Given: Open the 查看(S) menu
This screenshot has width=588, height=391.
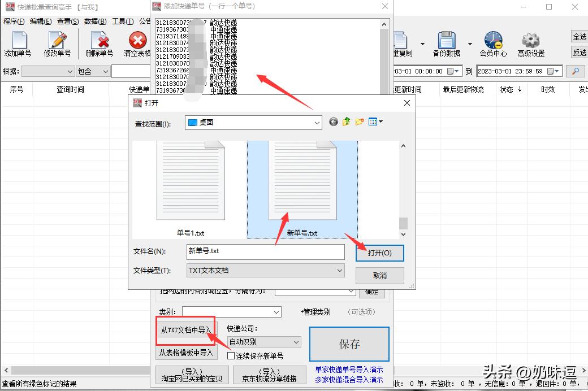Looking at the screenshot, I should (x=68, y=21).
